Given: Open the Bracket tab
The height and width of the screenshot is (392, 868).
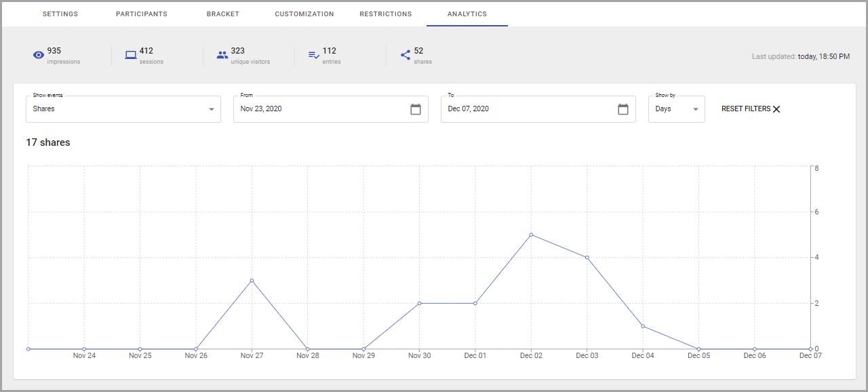Looking at the screenshot, I should tap(223, 14).
